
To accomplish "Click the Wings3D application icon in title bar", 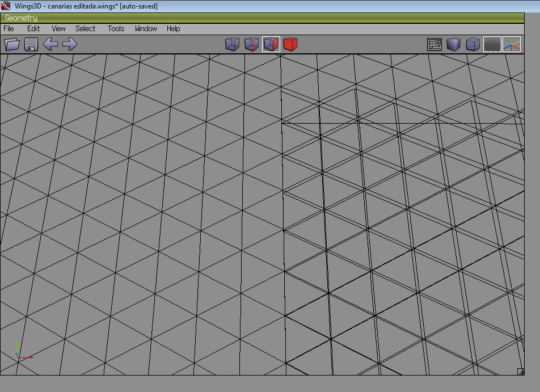I will (6, 6).
